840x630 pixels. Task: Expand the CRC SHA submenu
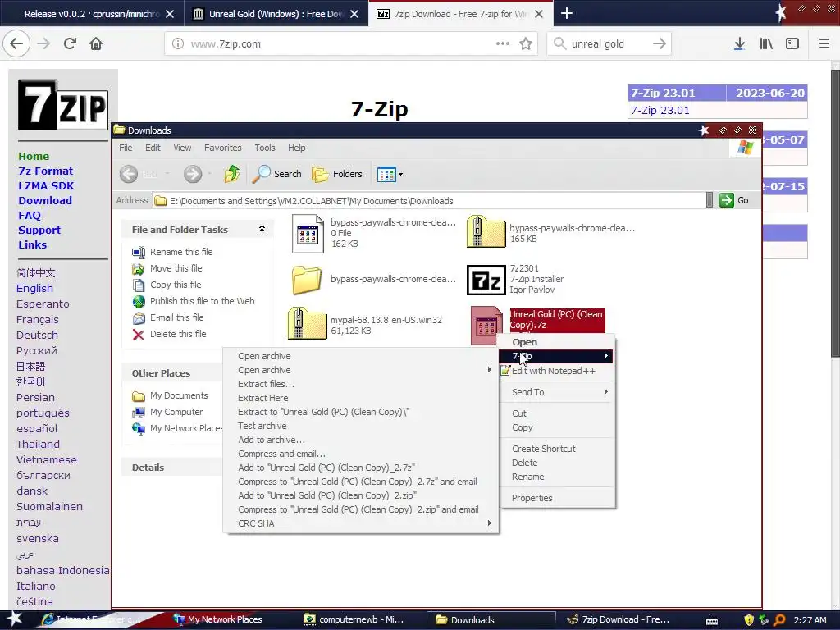click(x=361, y=523)
